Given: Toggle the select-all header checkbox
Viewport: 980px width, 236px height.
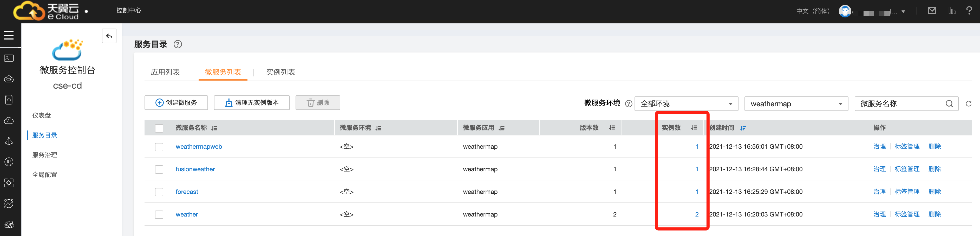Looking at the screenshot, I should pos(159,128).
